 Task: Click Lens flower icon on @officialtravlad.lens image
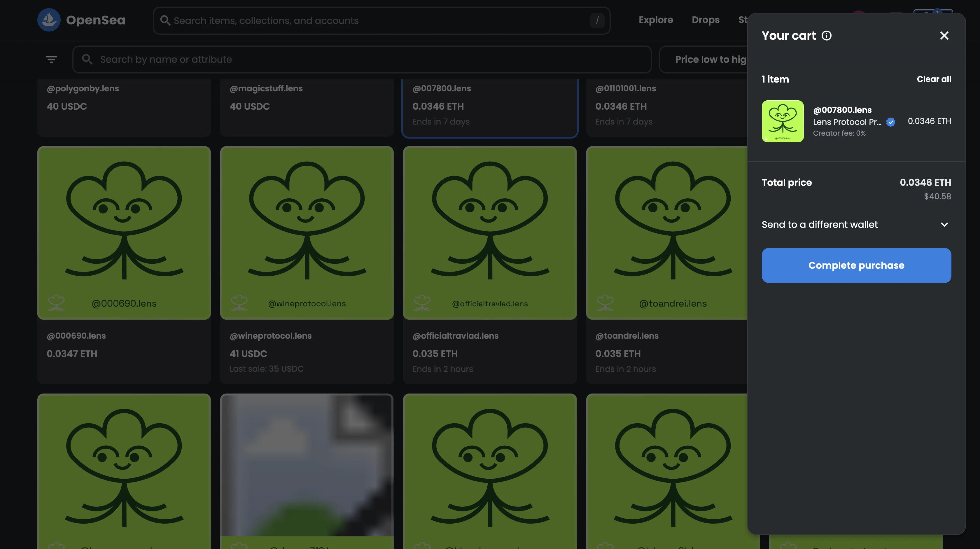(422, 303)
